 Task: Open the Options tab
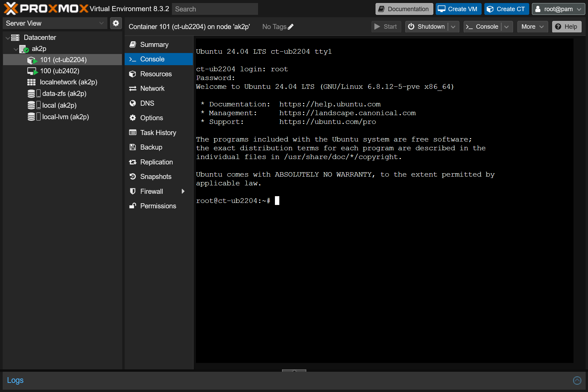coord(159,118)
